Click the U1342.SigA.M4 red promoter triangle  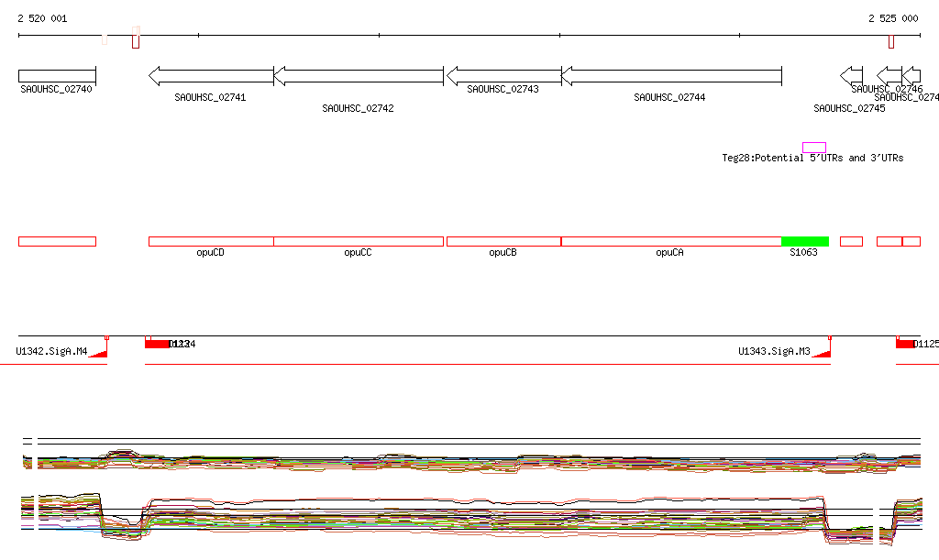click(x=99, y=353)
